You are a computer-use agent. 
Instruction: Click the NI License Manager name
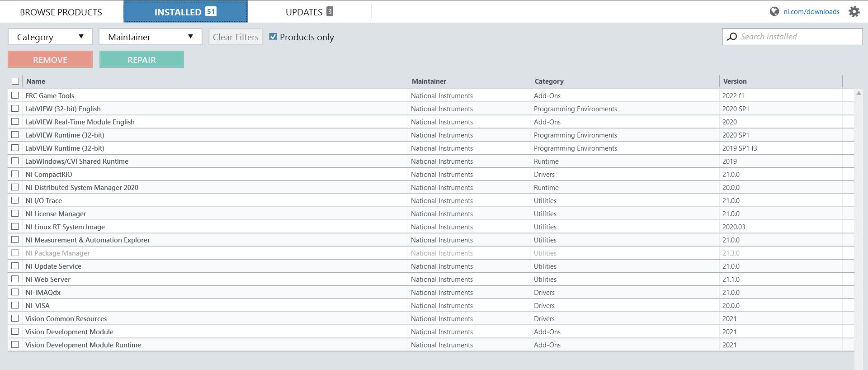pos(56,214)
